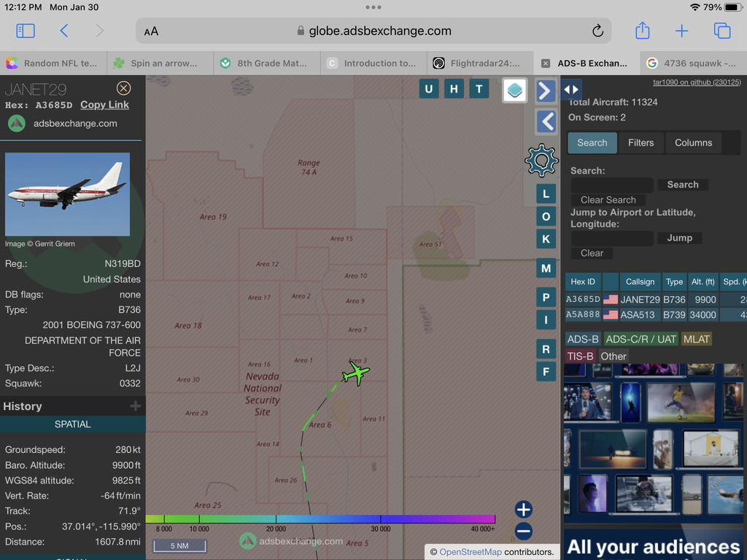747x560 pixels.
Task: Zoom out with the minus map button
Action: [x=524, y=531]
